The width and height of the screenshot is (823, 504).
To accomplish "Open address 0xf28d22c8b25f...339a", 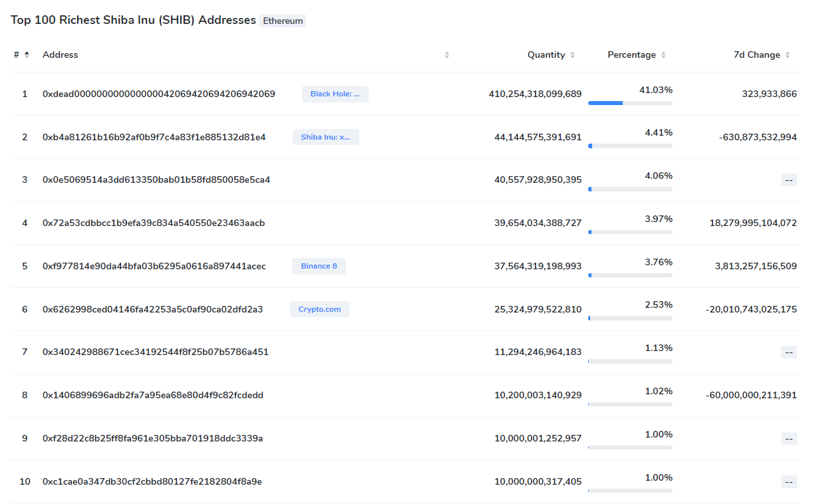I will coord(153,438).
